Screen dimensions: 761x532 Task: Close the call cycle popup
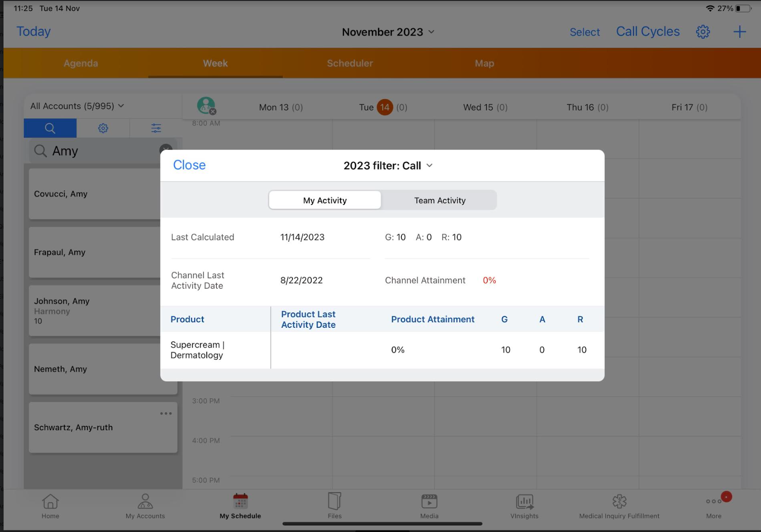[x=189, y=165]
